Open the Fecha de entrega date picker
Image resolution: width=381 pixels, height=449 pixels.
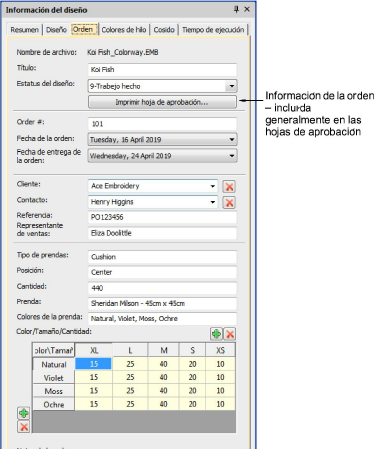pos(232,156)
